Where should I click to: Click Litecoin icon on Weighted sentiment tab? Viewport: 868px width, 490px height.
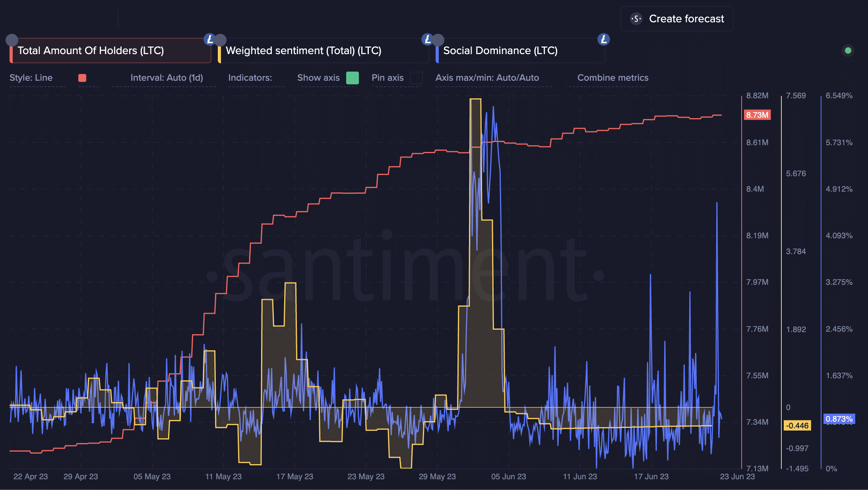(427, 39)
